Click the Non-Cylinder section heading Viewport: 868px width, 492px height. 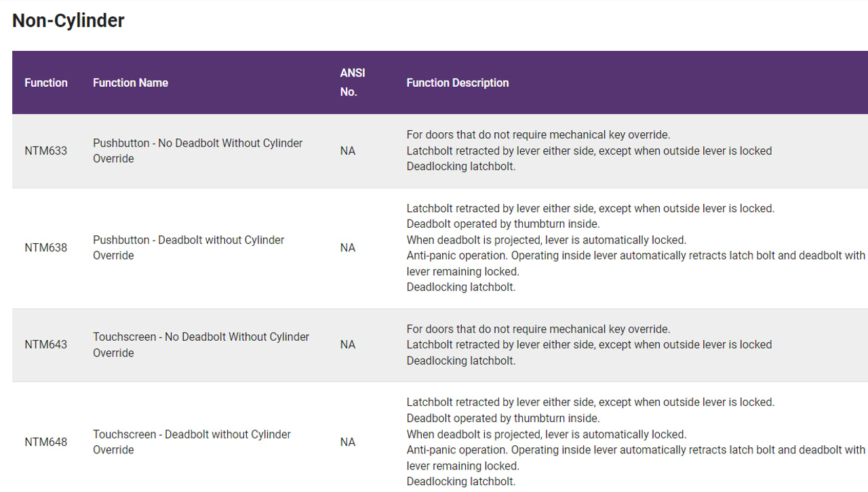pos(68,21)
